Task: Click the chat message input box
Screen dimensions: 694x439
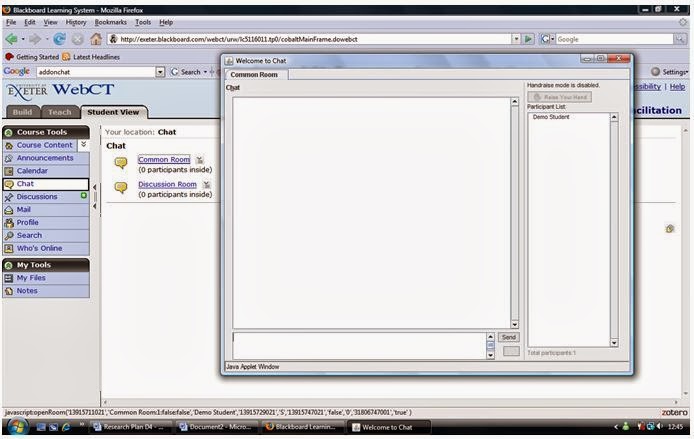Action: (x=359, y=345)
